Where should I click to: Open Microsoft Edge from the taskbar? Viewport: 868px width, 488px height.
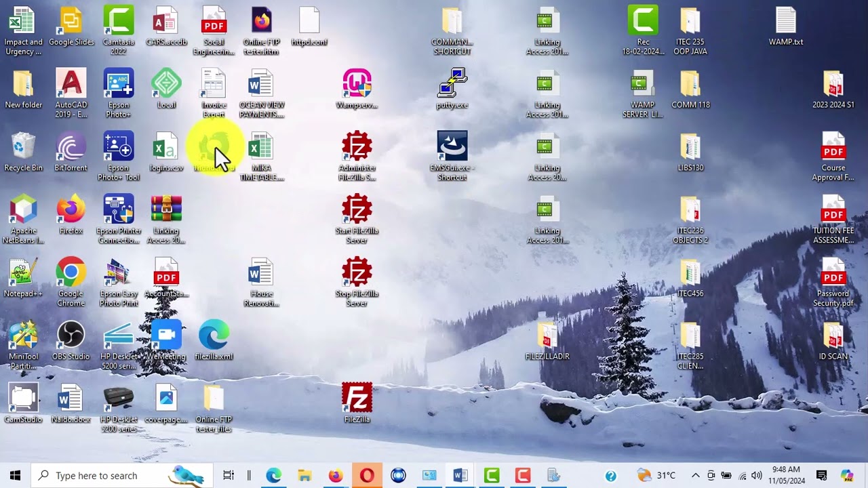pyautogui.click(x=273, y=475)
